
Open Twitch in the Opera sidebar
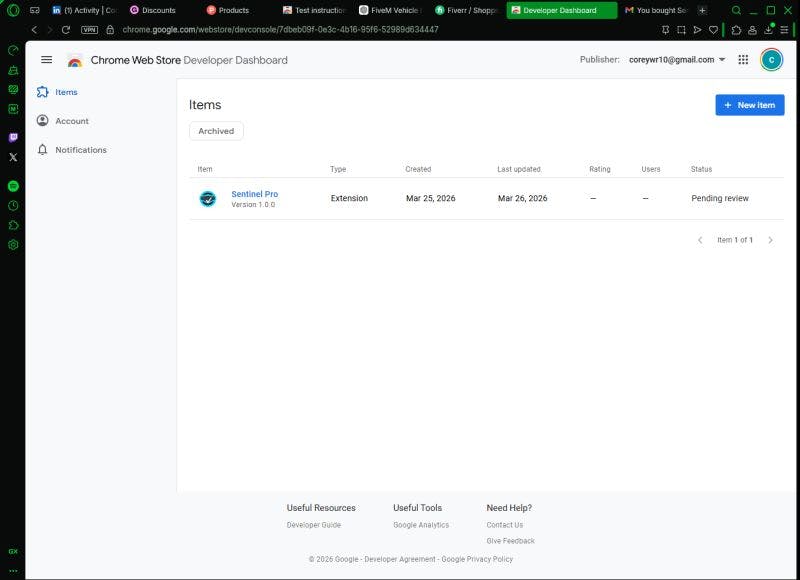point(13,138)
